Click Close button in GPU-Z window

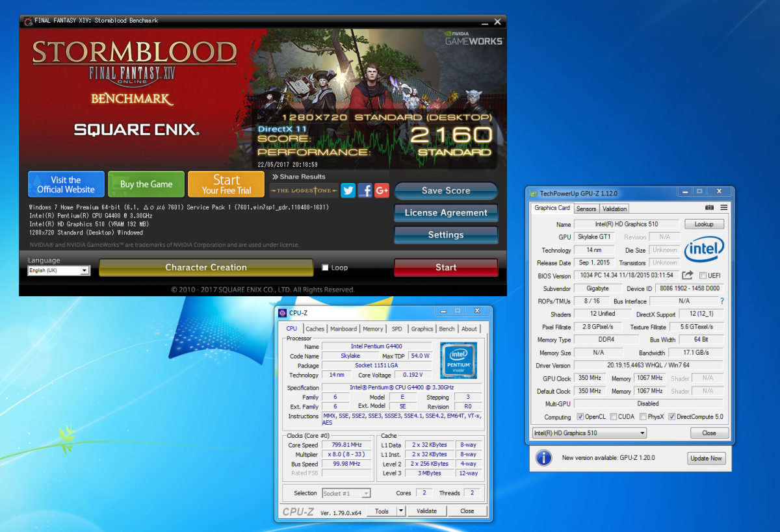[709, 433]
